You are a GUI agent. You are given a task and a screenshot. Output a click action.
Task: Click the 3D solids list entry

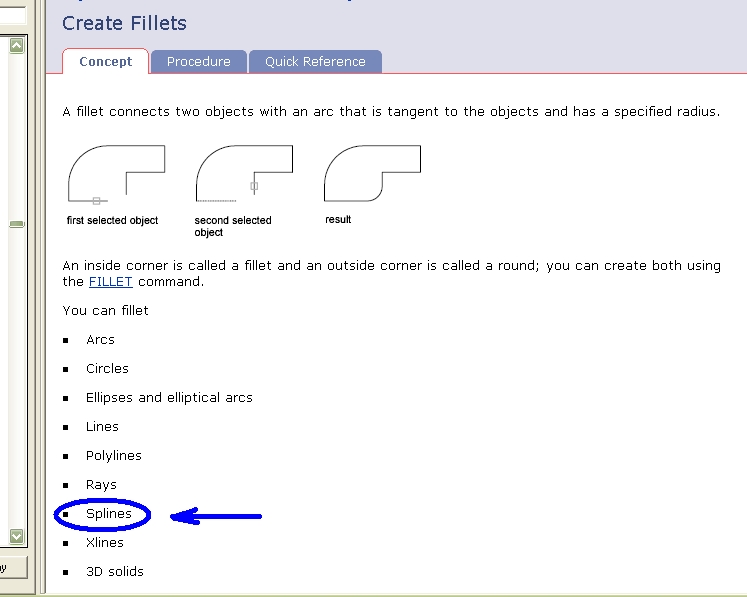point(115,572)
